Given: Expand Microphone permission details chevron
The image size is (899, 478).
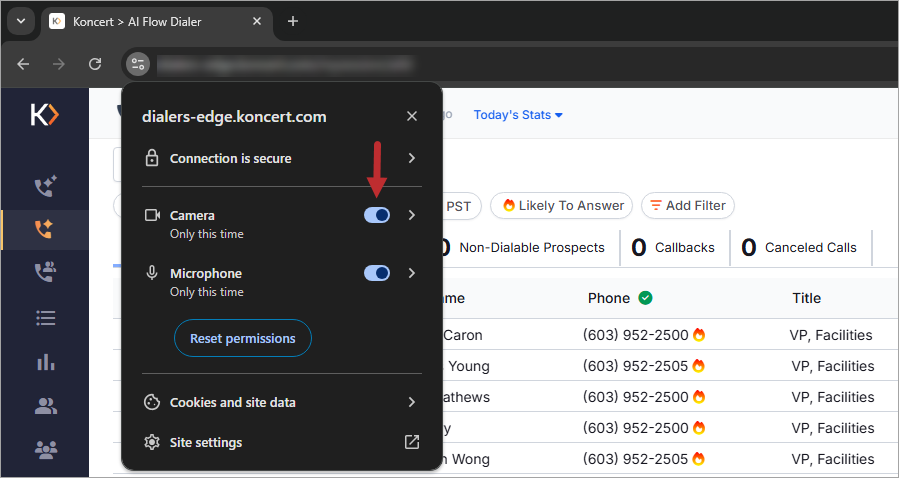Looking at the screenshot, I should [x=412, y=273].
